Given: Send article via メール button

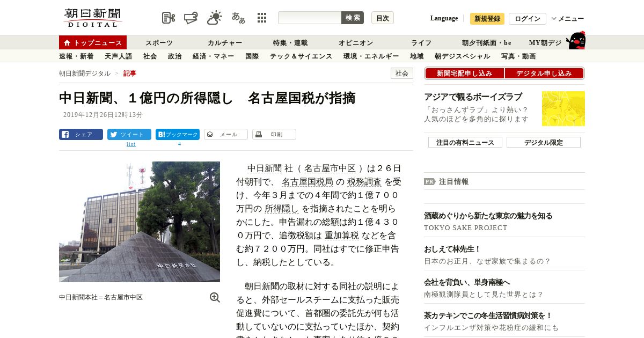Looking at the screenshot, I should (226, 135).
